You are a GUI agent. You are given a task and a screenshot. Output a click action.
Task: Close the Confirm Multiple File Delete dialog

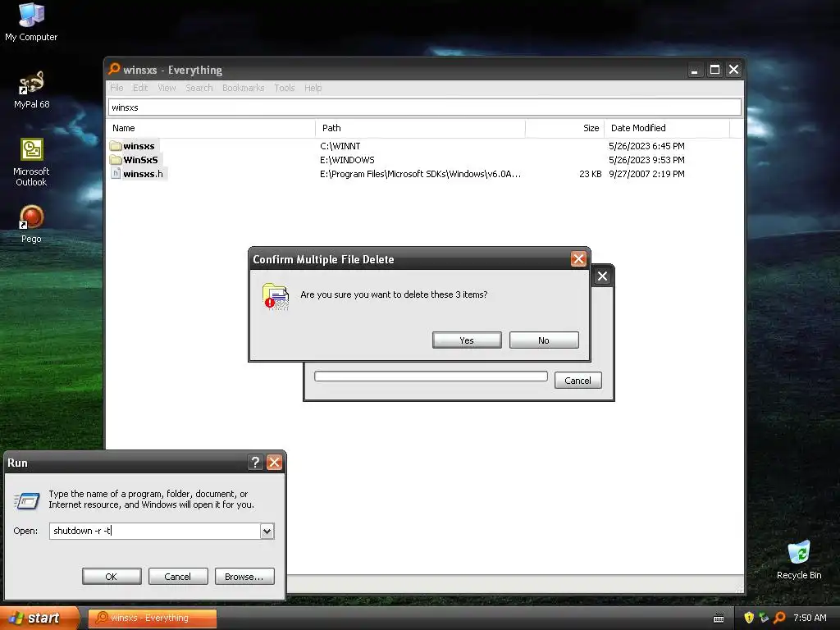click(x=578, y=259)
